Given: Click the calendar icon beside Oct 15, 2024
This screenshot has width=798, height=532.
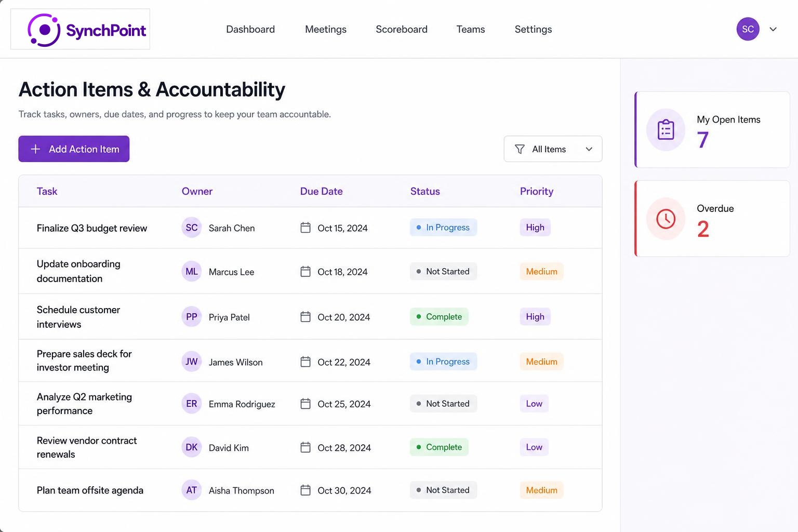Looking at the screenshot, I should [305, 228].
